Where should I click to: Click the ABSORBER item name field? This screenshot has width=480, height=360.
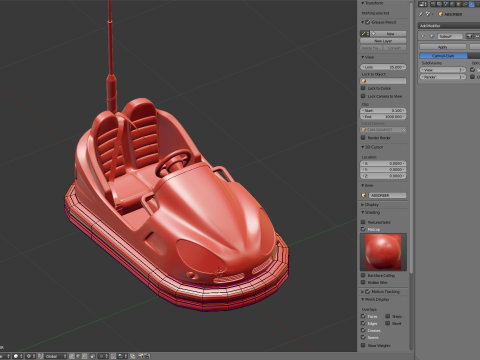pos(387,195)
